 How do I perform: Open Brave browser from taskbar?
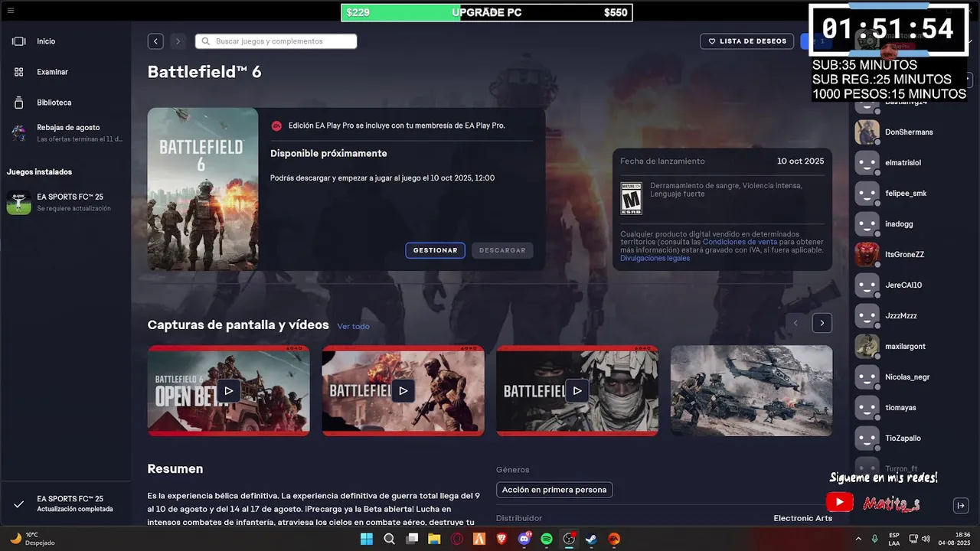tap(501, 539)
